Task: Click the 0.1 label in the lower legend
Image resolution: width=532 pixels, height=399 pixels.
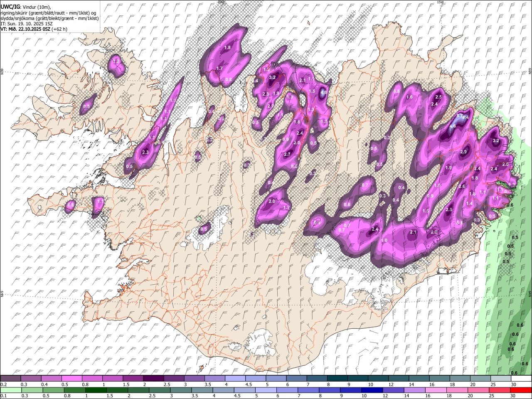Action: pos(3,396)
